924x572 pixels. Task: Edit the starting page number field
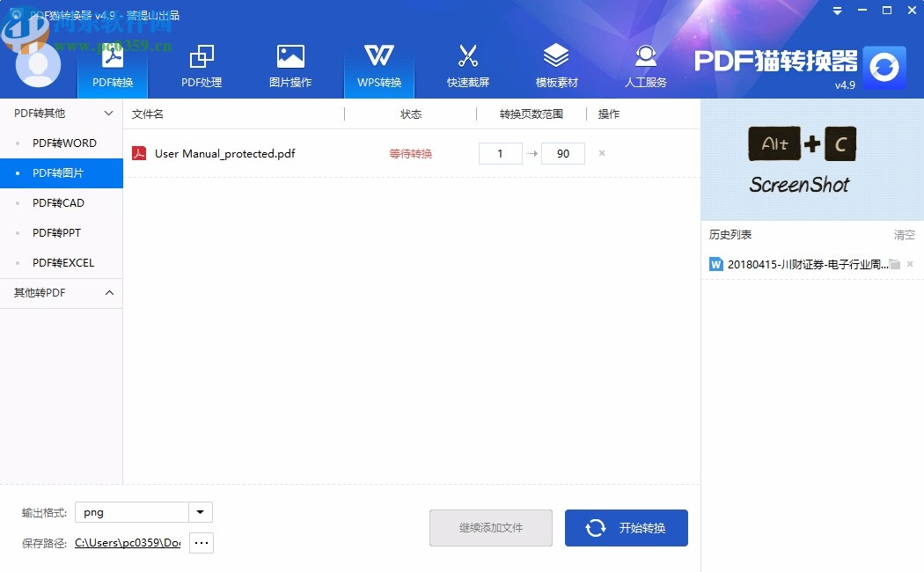(x=500, y=152)
